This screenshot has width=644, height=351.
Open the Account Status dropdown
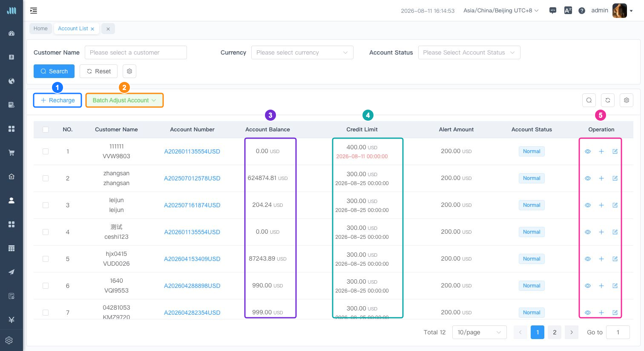pyautogui.click(x=469, y=52)
